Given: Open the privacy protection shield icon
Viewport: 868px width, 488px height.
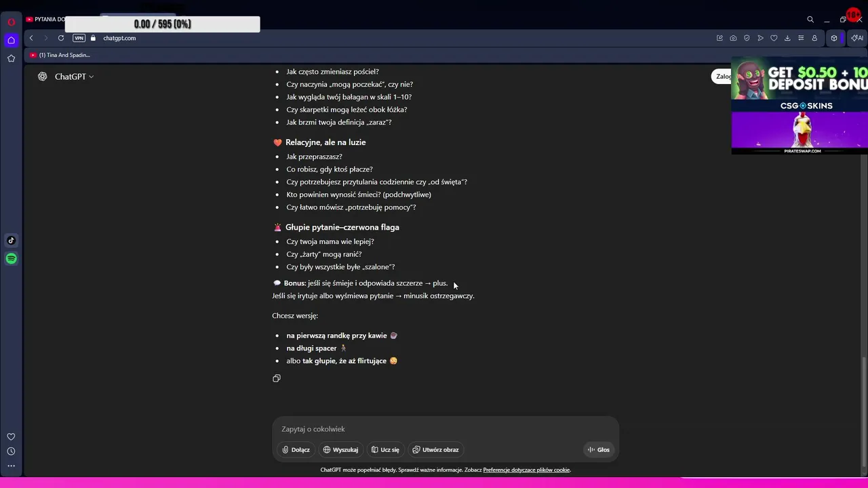Looking at the screenshot, I should [747, 38].
